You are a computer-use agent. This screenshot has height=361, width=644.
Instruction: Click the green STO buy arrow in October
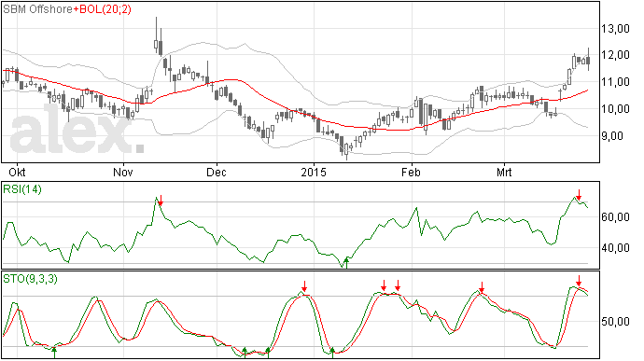(x=54, y=353)
